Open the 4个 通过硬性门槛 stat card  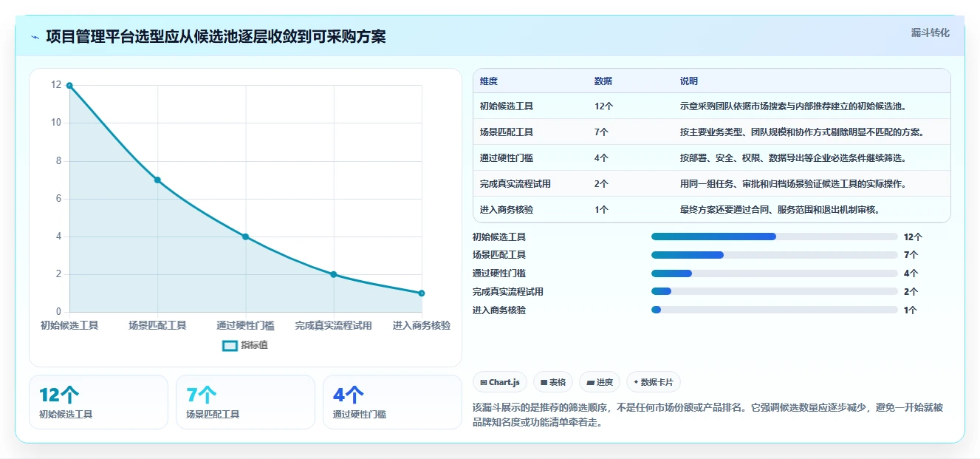pos(392,401)
